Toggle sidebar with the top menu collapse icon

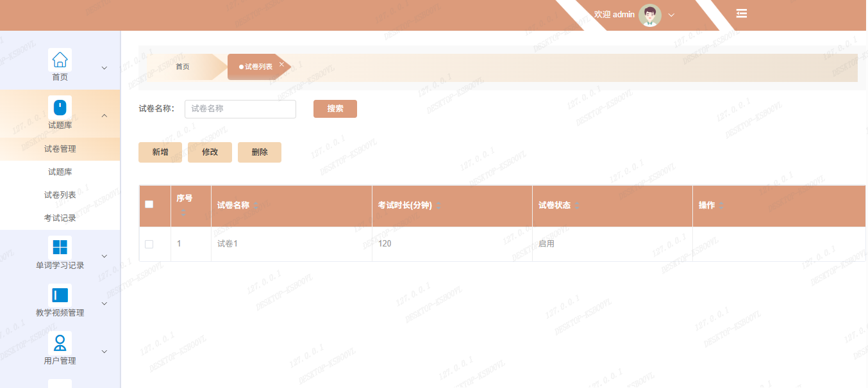741,13
